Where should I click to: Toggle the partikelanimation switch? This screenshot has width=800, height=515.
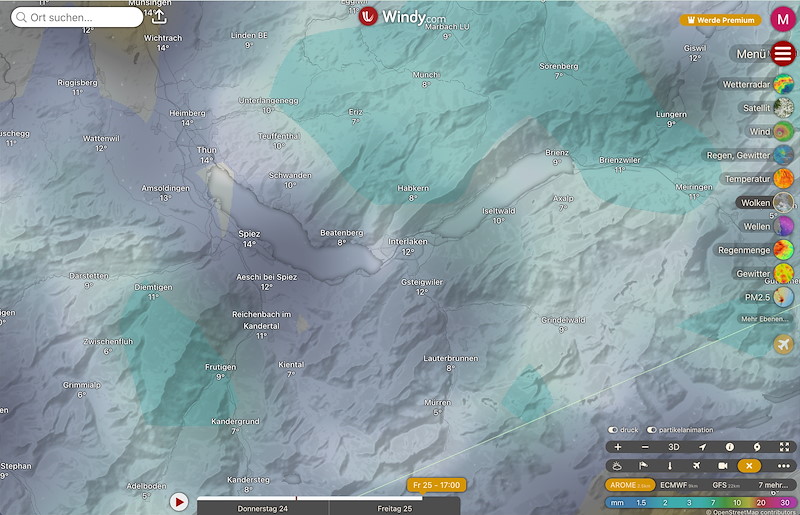tap(653, 430)
